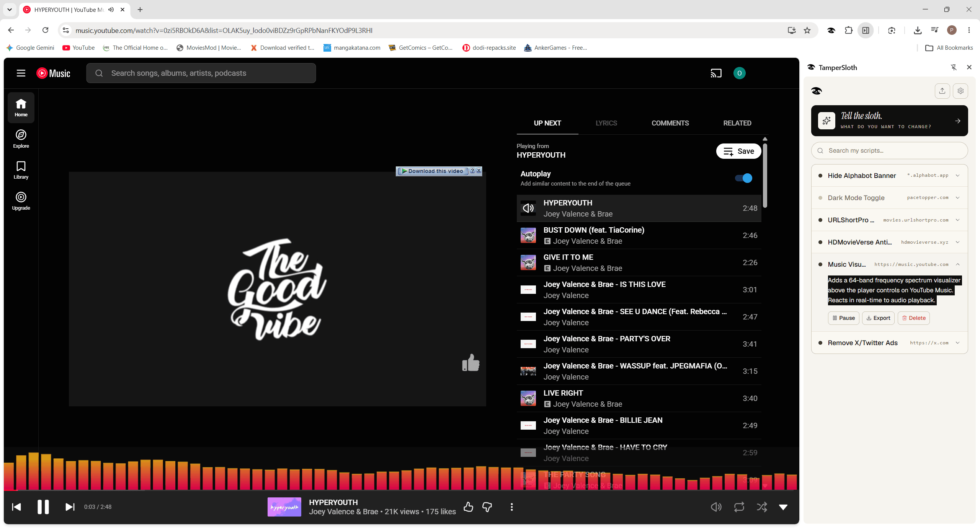Viewport: 980px width, 528px height.
Task: Open the All Bookmarks folder
Action: click(x=949, y=48)
